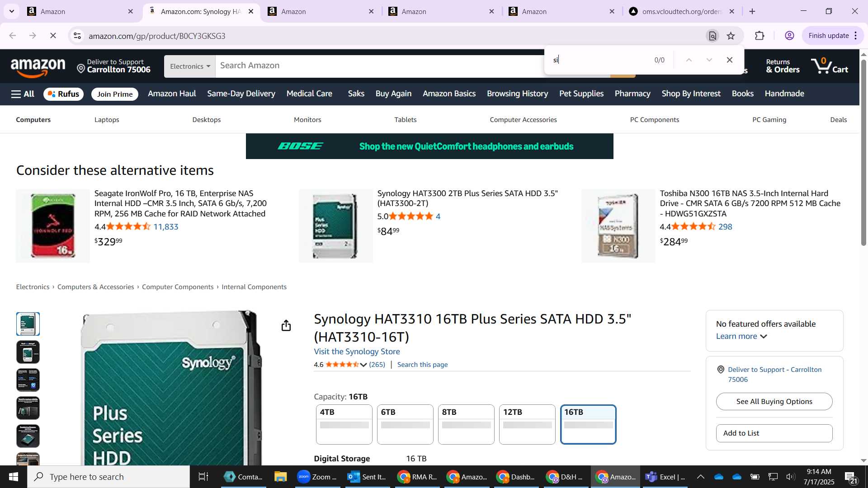Open Synology HAT3300 2TB alternative thumbnail
This screenshot has height=488, width=868.
[336, 226]
